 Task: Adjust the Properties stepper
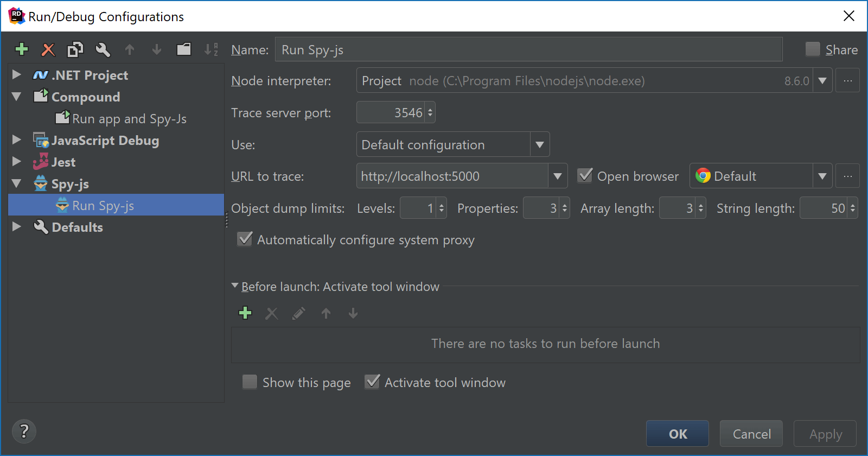pos(565,208)
